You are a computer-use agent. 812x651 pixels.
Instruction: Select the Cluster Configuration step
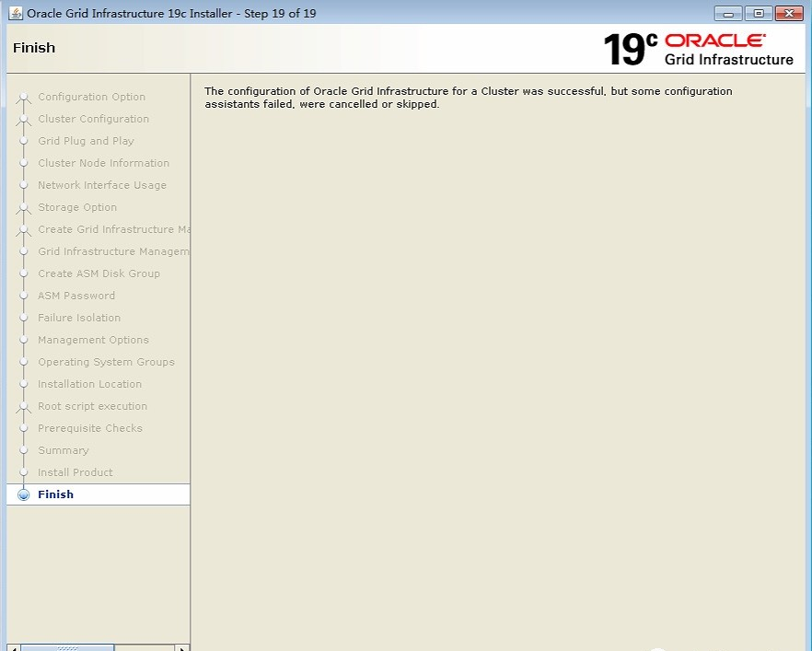pyautogui.click(x=93, y=119)
